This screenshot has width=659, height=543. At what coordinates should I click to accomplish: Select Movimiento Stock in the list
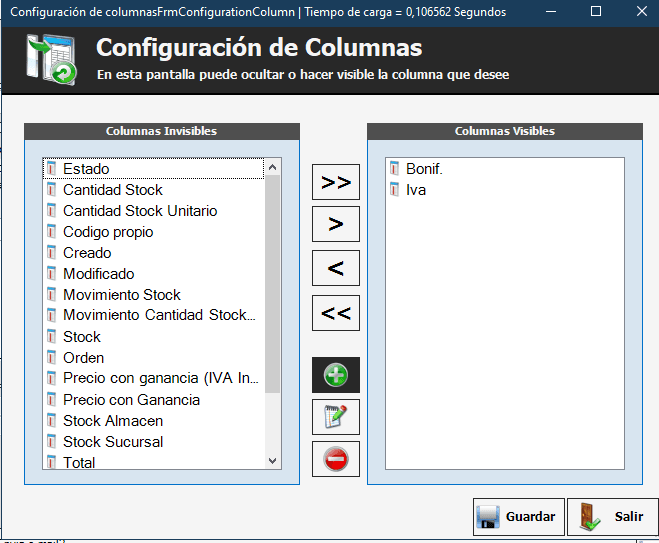pyautogui.click(x=122, y=295)
